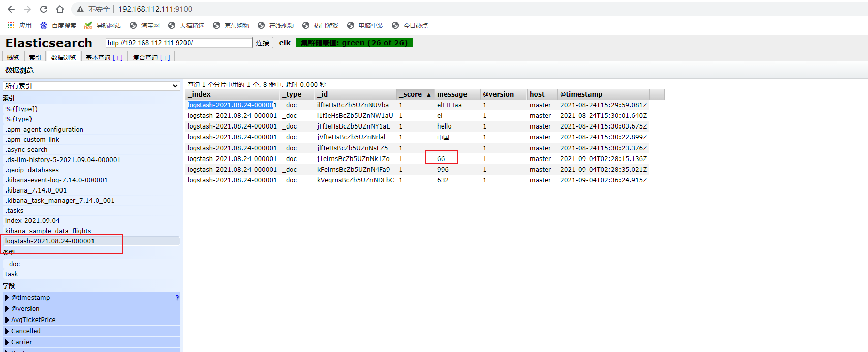Add a new 复合查询 tab with [+]

(165, 58)
